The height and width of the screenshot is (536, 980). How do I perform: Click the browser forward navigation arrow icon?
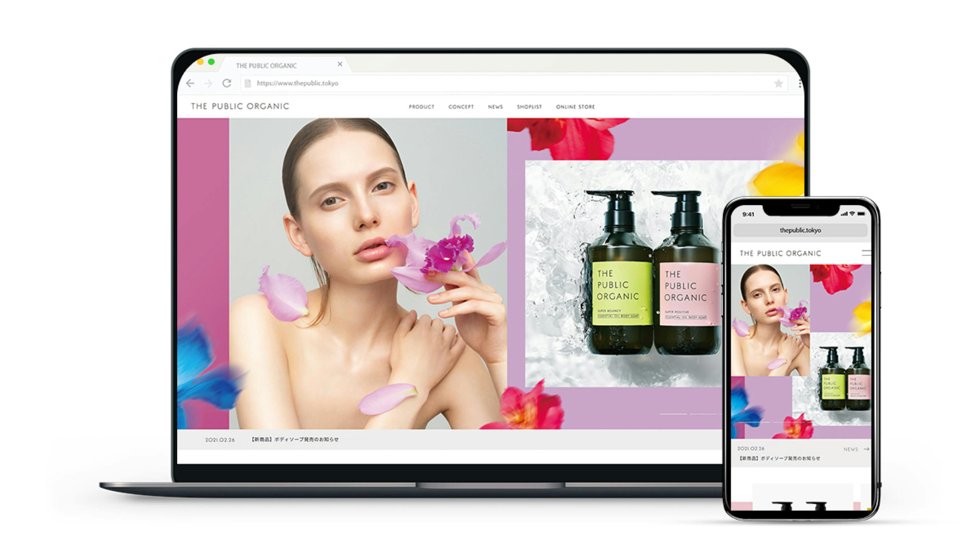[x=206, y=83]
